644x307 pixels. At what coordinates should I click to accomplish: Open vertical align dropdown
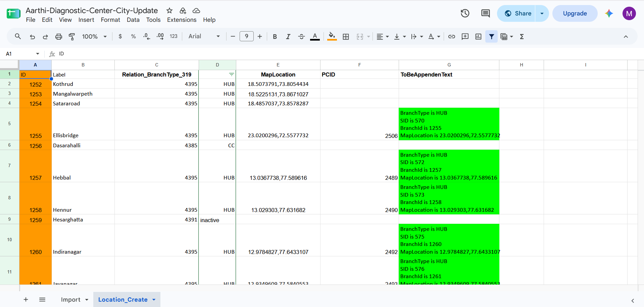click(x=400, y=37)
